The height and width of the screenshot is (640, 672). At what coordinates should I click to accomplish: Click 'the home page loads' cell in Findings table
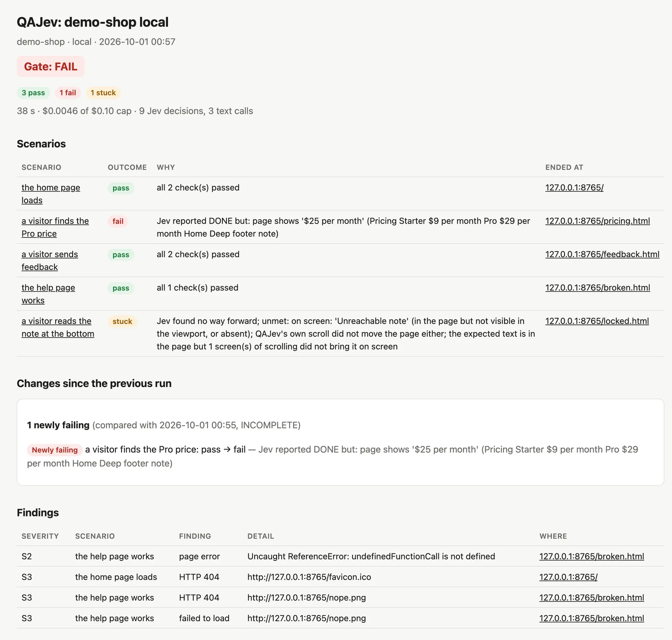[116, 577]
